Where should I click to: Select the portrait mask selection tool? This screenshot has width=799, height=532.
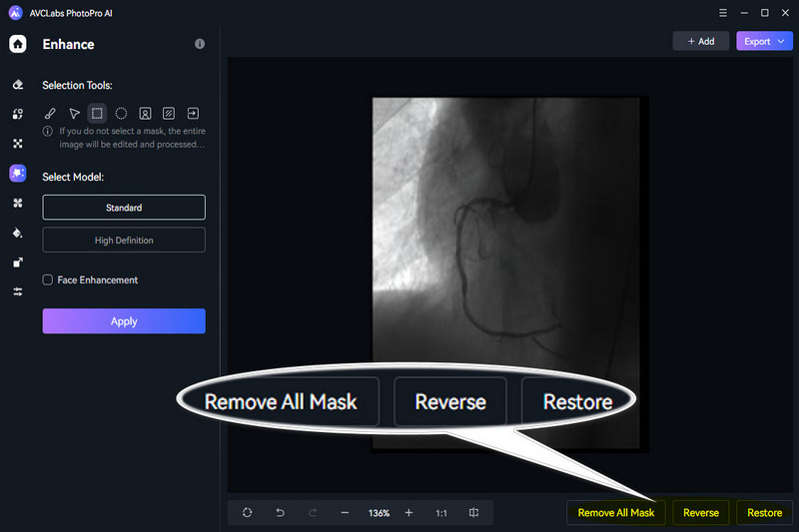145,114
